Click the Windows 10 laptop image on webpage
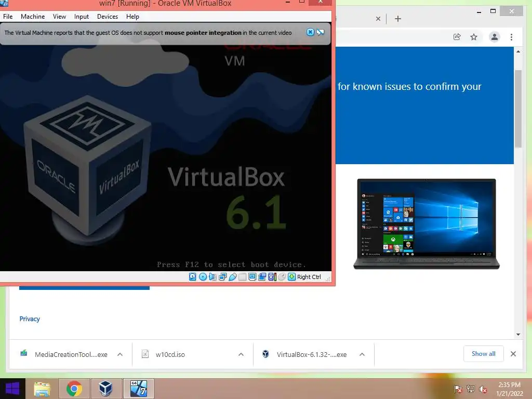 pos(427,224)
